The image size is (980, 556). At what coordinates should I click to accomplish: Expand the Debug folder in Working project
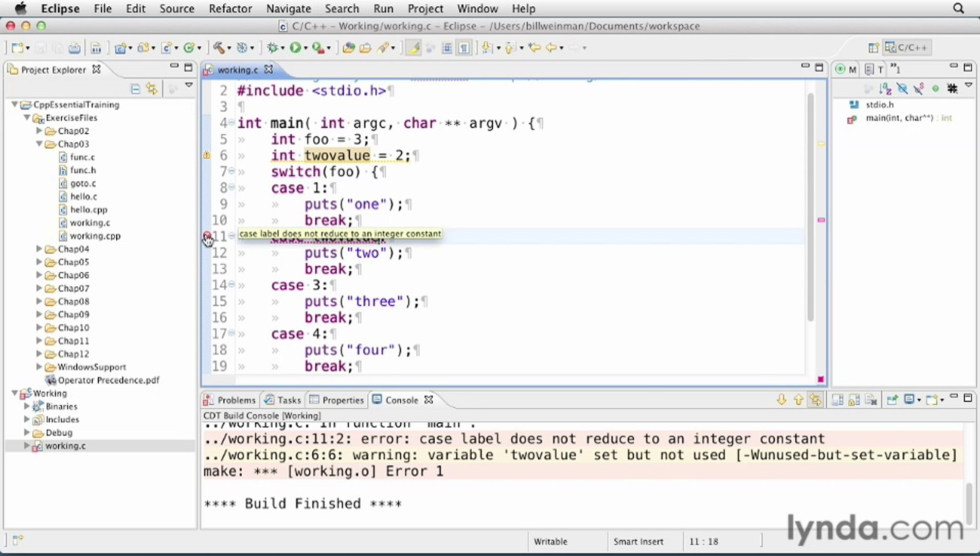tap(27, 432)
